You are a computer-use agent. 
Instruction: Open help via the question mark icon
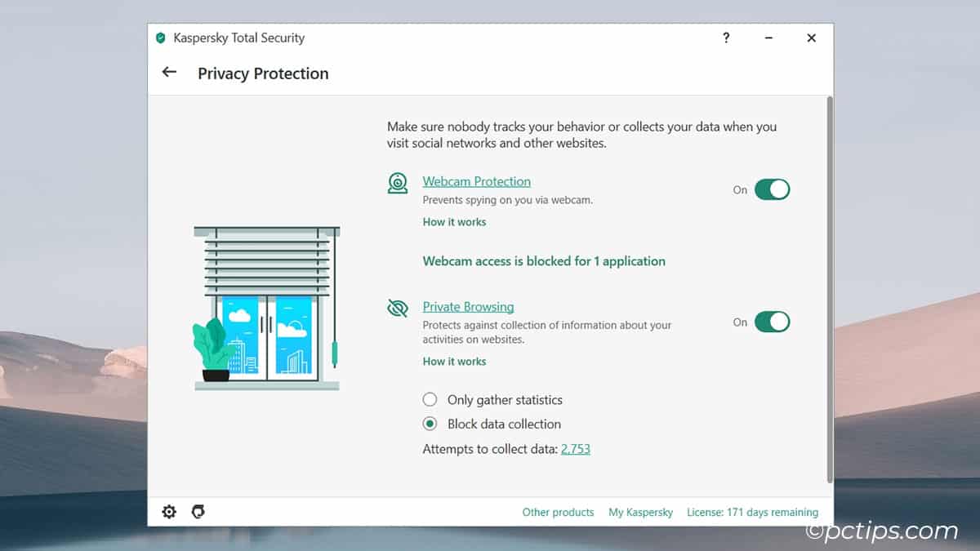point(726,38)
